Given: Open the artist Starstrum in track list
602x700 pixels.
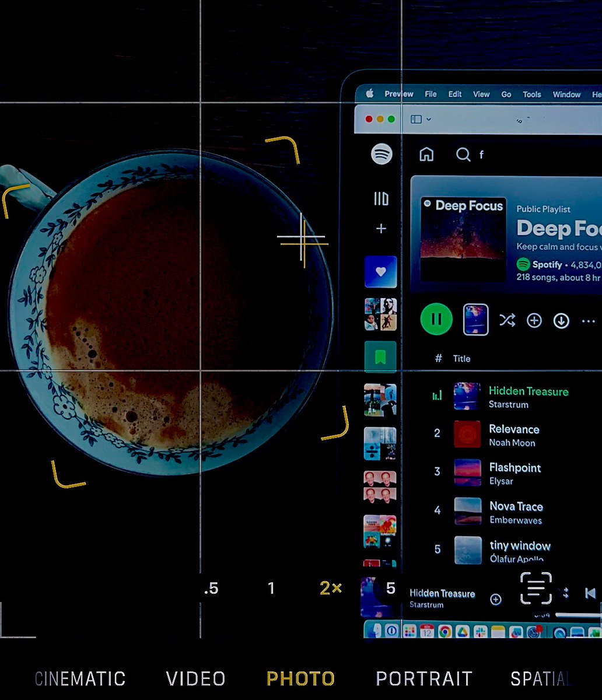Looking at the screenshot, I should click(x=509, y=404).
